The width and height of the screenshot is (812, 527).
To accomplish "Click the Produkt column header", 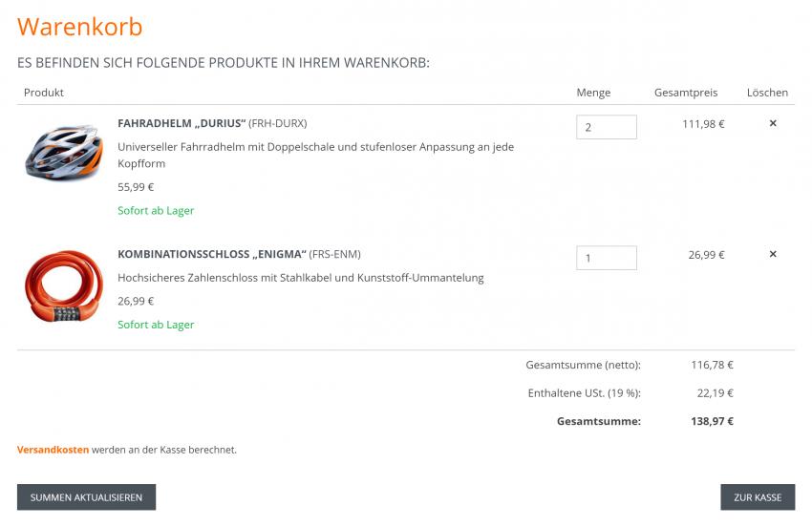I will [x=44, y=93].
